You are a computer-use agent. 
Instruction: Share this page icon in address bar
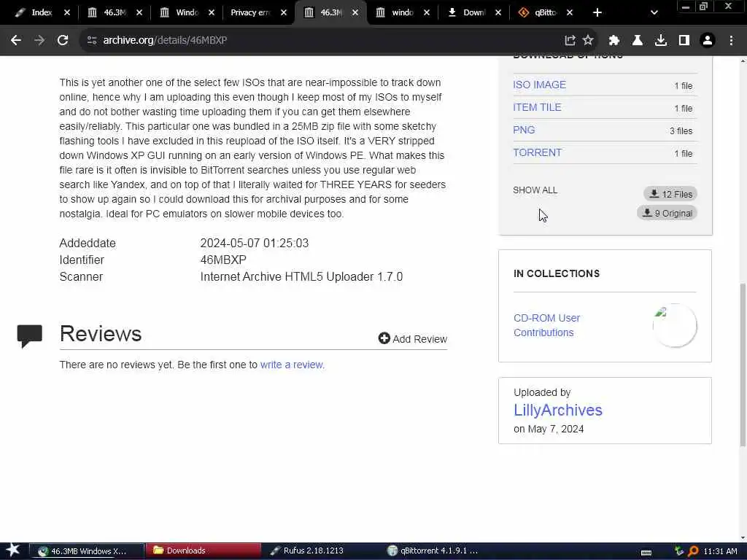coord(570,41)
